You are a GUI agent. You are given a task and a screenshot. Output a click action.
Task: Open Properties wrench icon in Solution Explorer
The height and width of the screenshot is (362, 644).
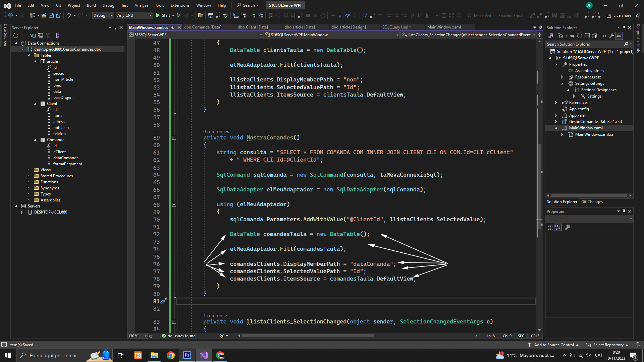click(x=612, y=36)
